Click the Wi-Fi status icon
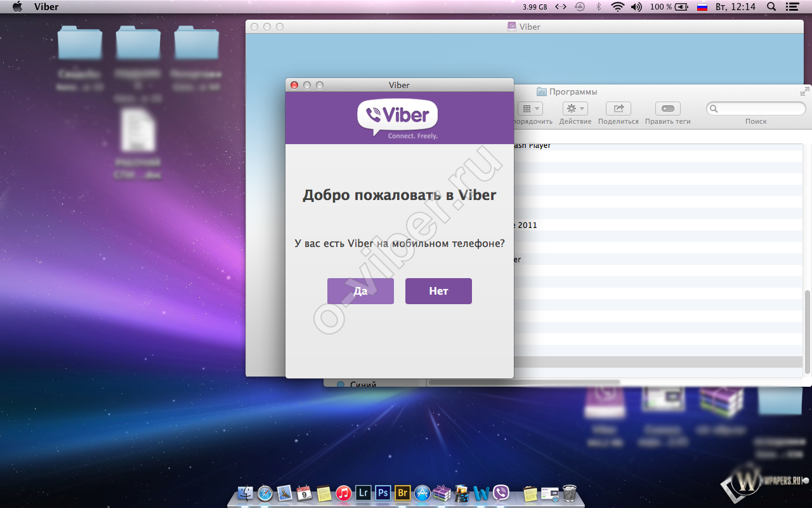The height and width of the screenshot is (508, 812). [617, 7]
